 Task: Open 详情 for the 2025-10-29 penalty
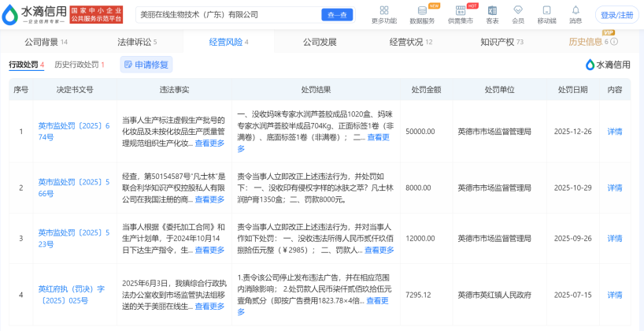point(614,188)
